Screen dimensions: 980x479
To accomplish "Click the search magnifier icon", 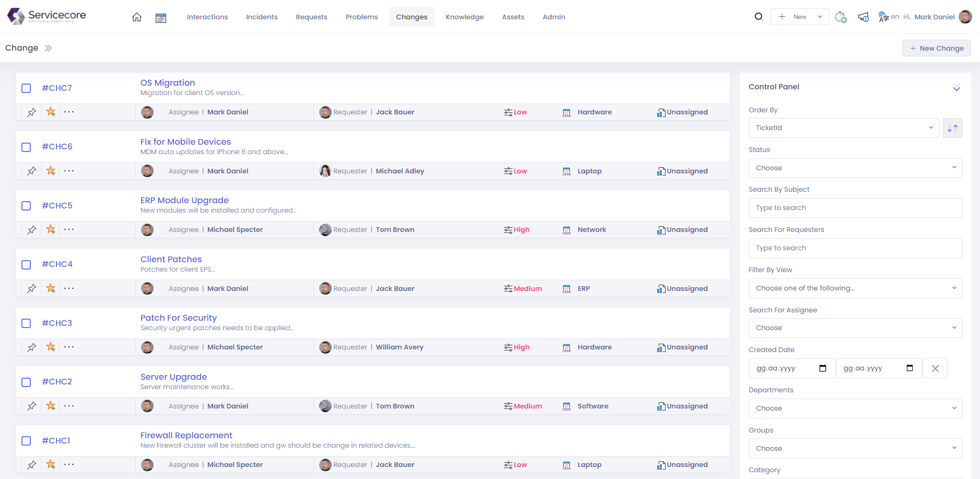I will point(759,17).
